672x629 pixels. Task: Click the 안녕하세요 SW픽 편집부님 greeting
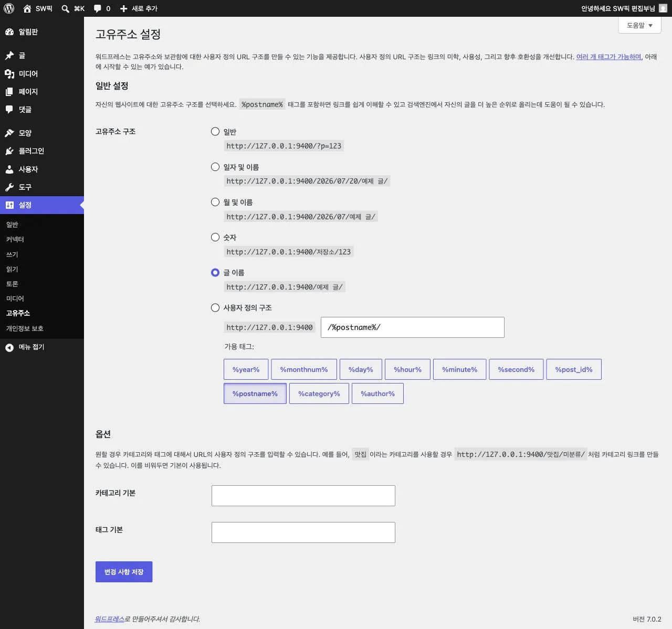click(618, 8)
